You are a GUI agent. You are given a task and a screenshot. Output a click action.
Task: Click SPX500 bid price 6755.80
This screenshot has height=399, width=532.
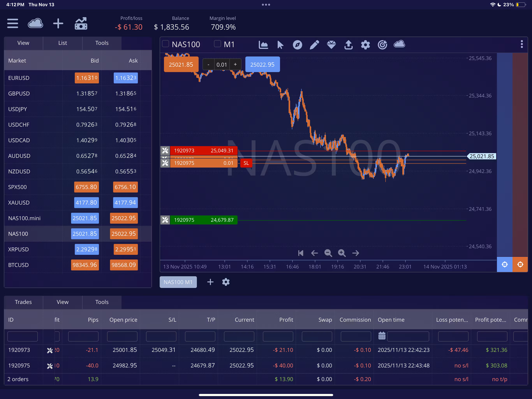pyautogui.click(x=86, y=187)
